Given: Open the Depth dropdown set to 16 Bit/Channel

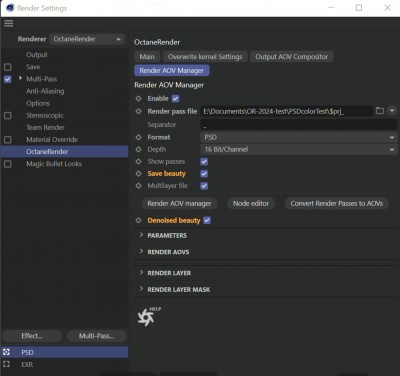Looking at the screenshot, I should tap(299, 149).
